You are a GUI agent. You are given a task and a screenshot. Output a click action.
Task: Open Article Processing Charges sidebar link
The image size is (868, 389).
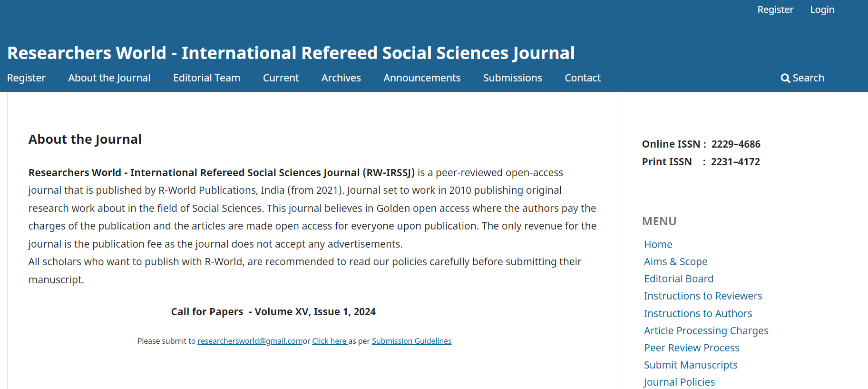coord(706,330)
